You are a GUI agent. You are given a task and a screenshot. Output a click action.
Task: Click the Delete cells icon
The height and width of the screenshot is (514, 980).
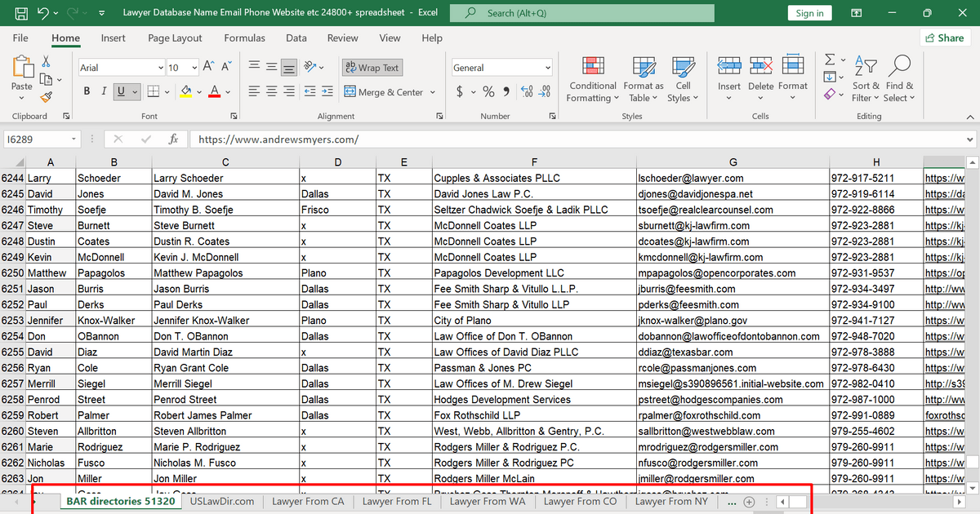[761, 67]
